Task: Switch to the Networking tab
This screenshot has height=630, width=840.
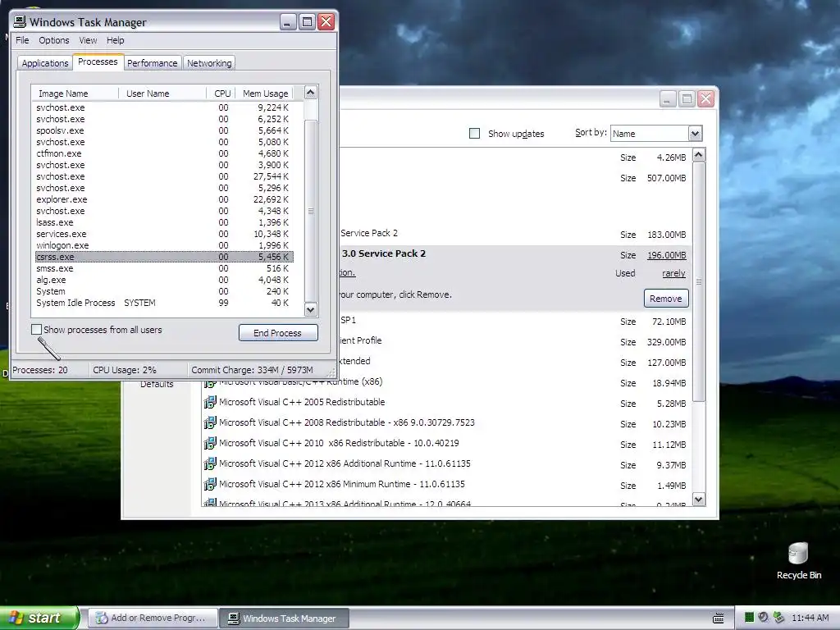Action: pos(209,63)
